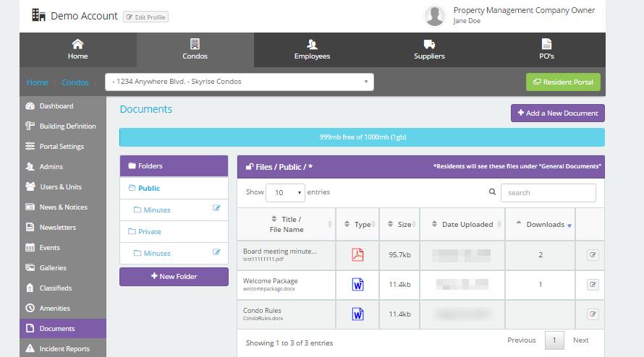Screen dimensions: 644x357
Task: Sort the table by Date Uploaded
Action: [462, 224]
